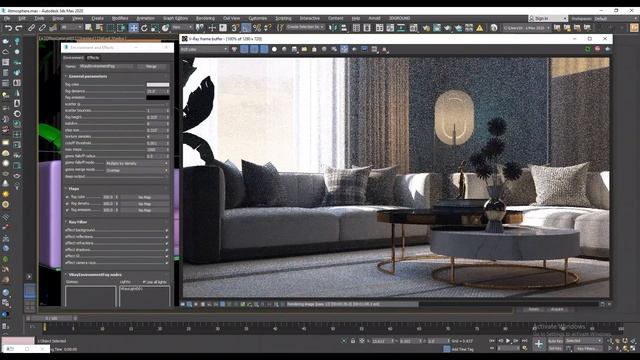Click Go to End playback button
Image resolution: width=640 pixels, height=360 pixels.
(524, 340)
